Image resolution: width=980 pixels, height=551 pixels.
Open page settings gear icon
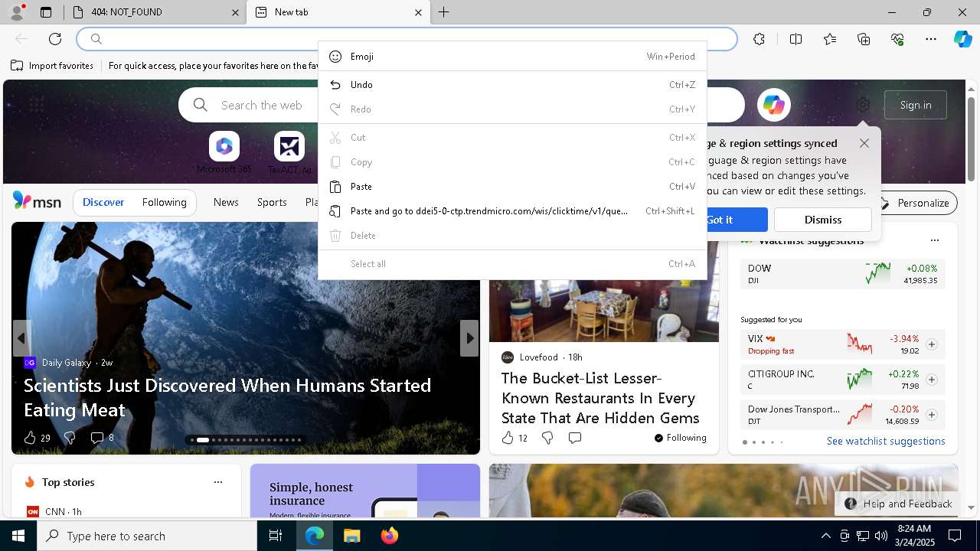tap(863, 105)
